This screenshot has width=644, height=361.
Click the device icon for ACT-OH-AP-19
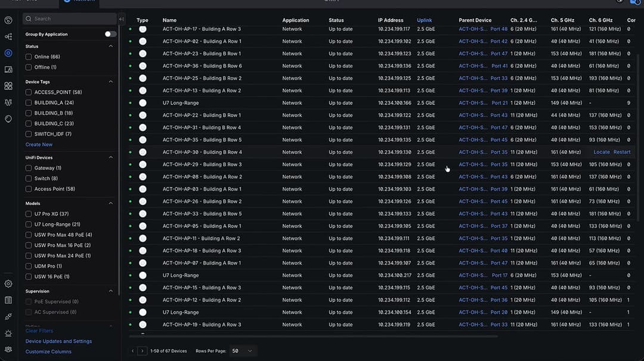click(x=143, y=325)
